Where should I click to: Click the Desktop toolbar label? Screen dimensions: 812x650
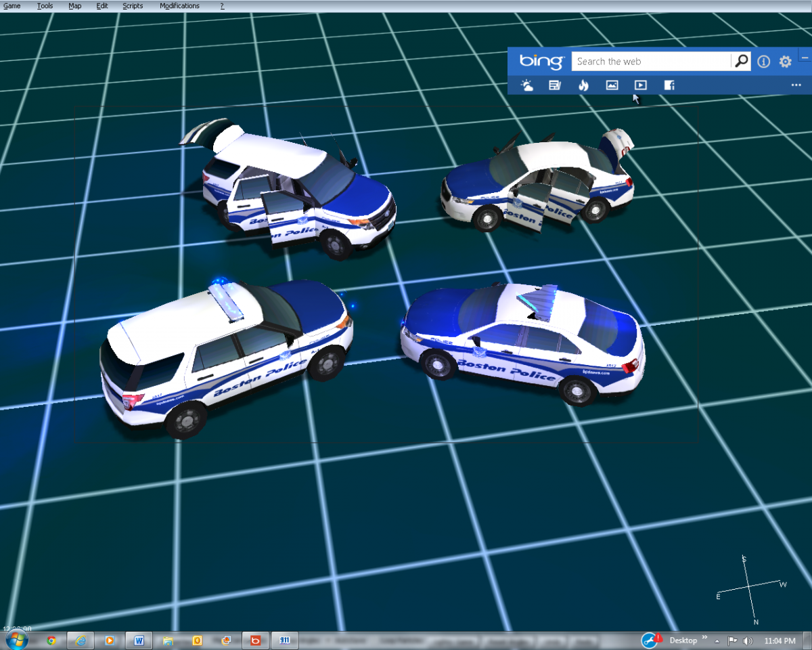point(683,641)
